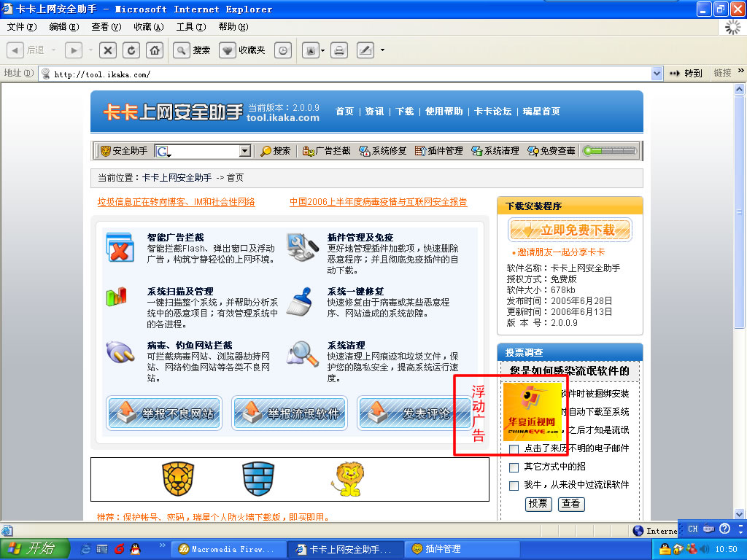Image resolution: width=747 pixels, height=560 pixels.
Task: Click the golden lion shield logo
Action: coord(178,479)
